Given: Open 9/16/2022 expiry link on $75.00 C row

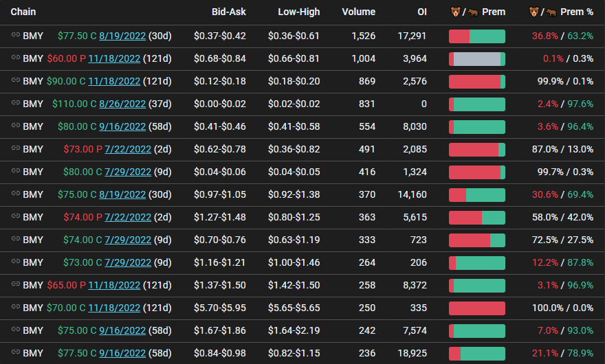Looking at the screenshot, I should coord(122,330).
